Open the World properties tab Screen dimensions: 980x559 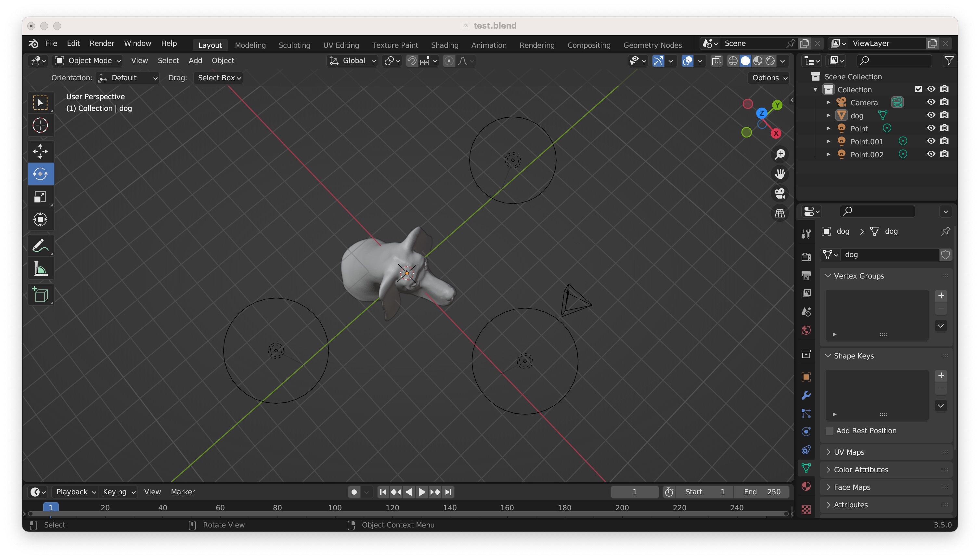[806, 330]
